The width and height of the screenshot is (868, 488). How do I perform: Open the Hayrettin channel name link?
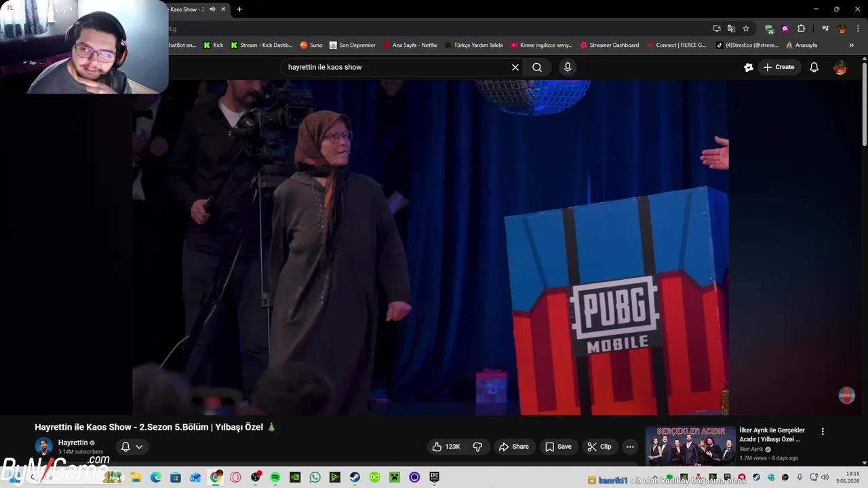click(73, 443)
